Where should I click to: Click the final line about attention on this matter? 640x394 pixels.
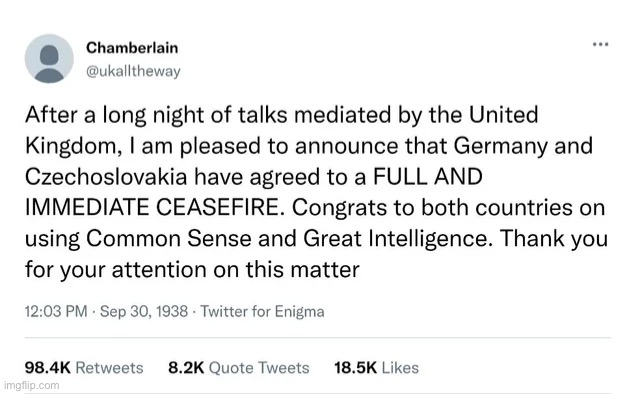pos(192,270)
